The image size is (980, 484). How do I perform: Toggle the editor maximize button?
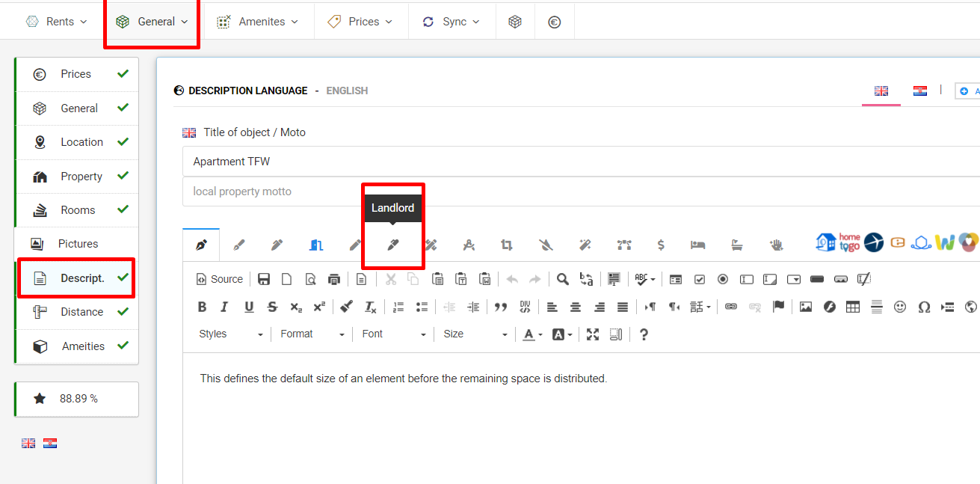tap(593, 334)
